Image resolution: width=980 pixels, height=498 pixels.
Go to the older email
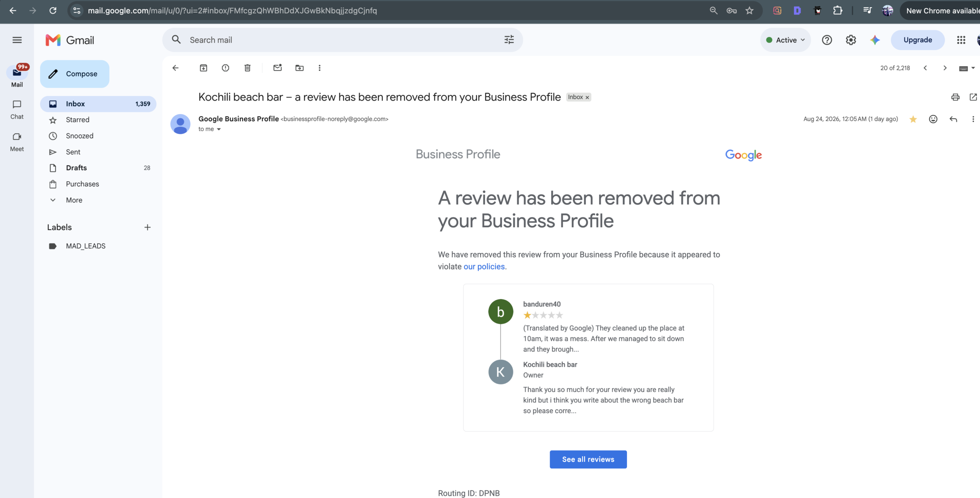[945, 68]
